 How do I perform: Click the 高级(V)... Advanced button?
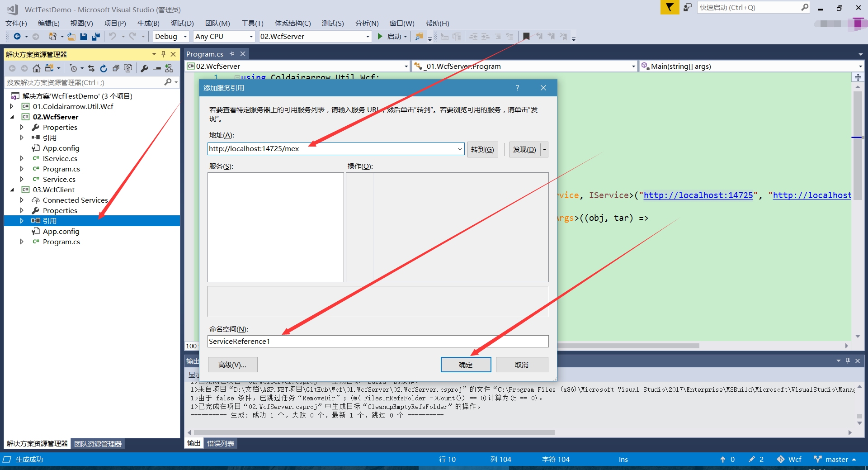(232, 365)
